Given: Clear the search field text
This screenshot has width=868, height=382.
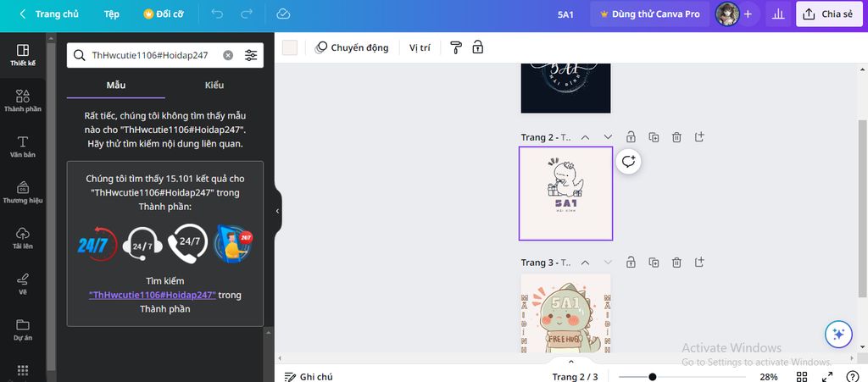Looking at the screenshot, I should point(228,55).
